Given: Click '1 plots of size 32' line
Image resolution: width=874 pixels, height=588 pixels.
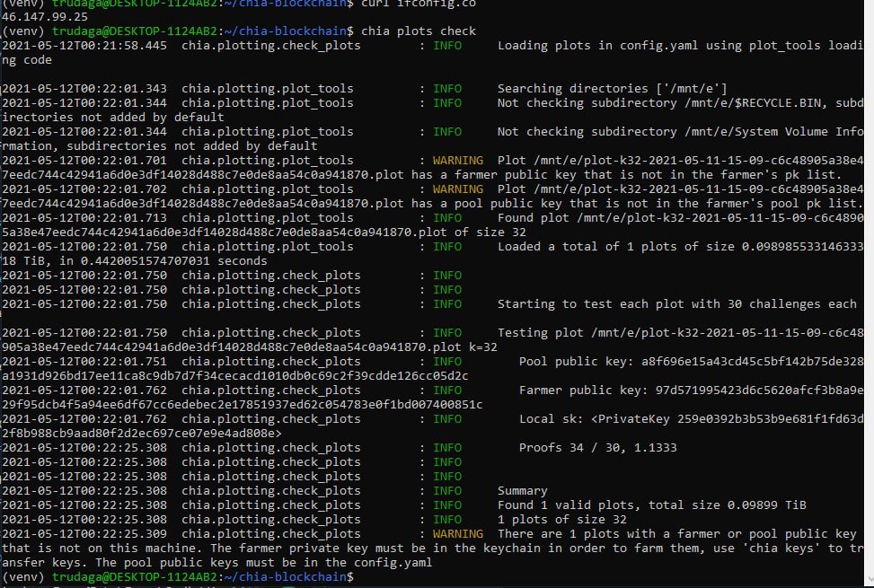Looking at the screenshot, I should click(x=562, y=520).
